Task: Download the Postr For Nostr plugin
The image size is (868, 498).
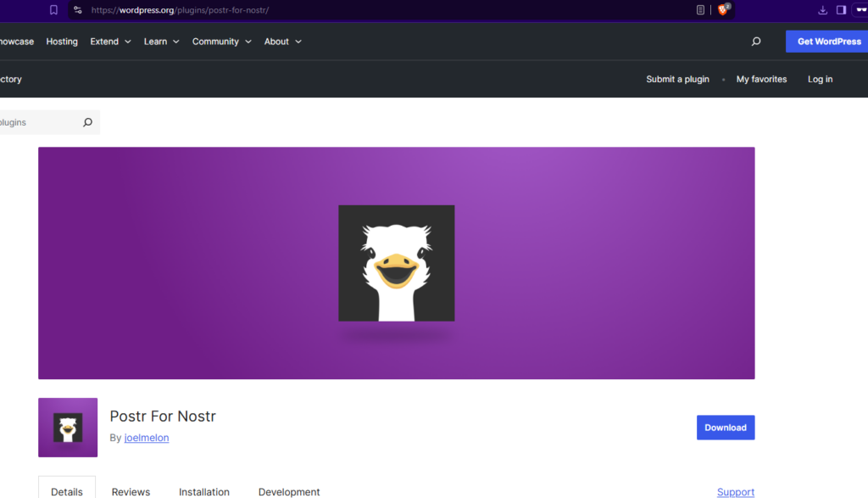Action: (725, 428)
